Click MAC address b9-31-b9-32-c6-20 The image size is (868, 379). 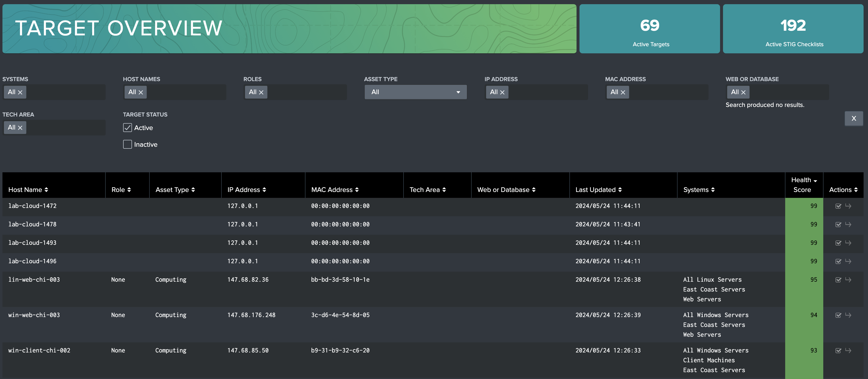click(340, 350)
